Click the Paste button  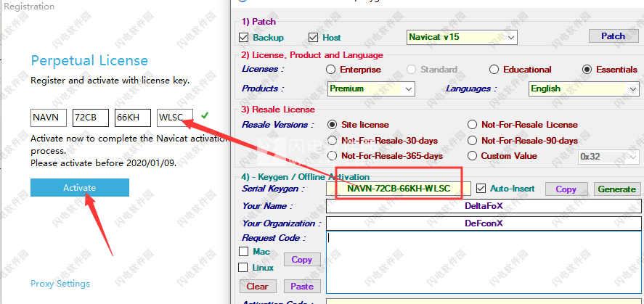[x=302, y=287]
